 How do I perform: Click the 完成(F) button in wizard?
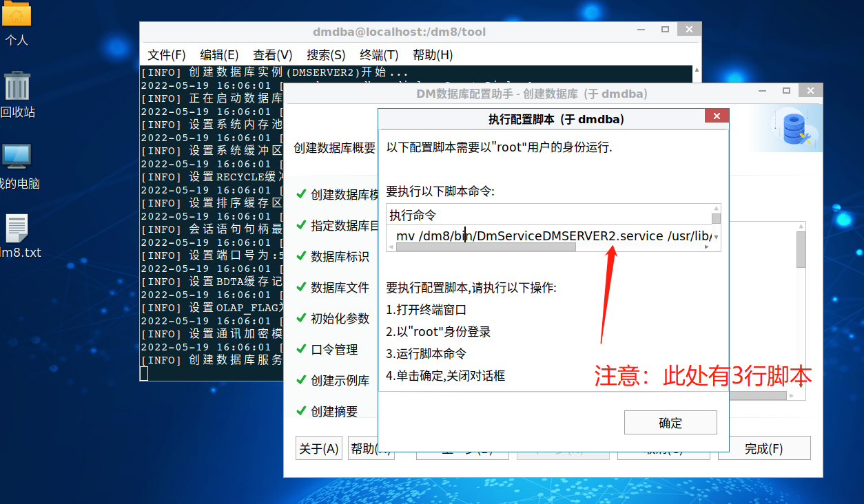tap(764, 448)
